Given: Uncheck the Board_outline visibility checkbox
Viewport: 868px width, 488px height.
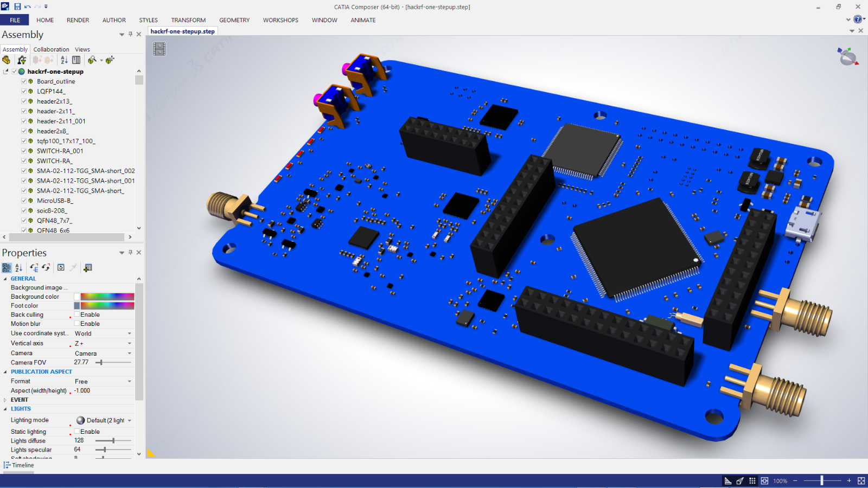Looking at the screenshot, I should click(x=24, y=81).
